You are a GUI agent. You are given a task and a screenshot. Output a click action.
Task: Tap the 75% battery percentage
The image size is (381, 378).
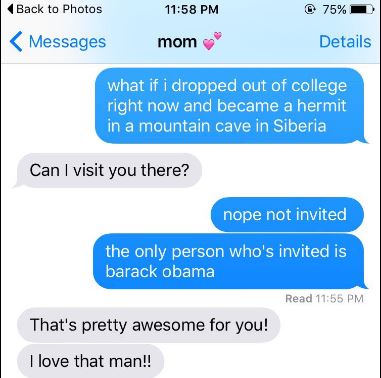pos(334,10)
